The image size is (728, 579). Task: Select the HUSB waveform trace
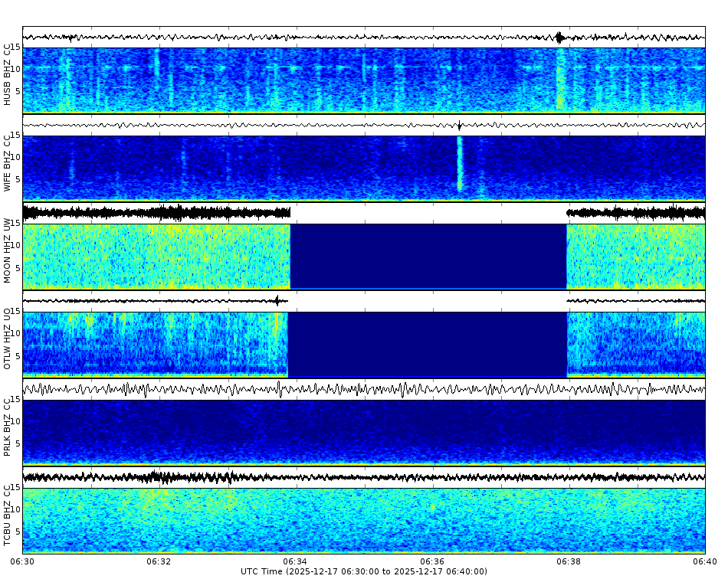[x=307, y=34]
